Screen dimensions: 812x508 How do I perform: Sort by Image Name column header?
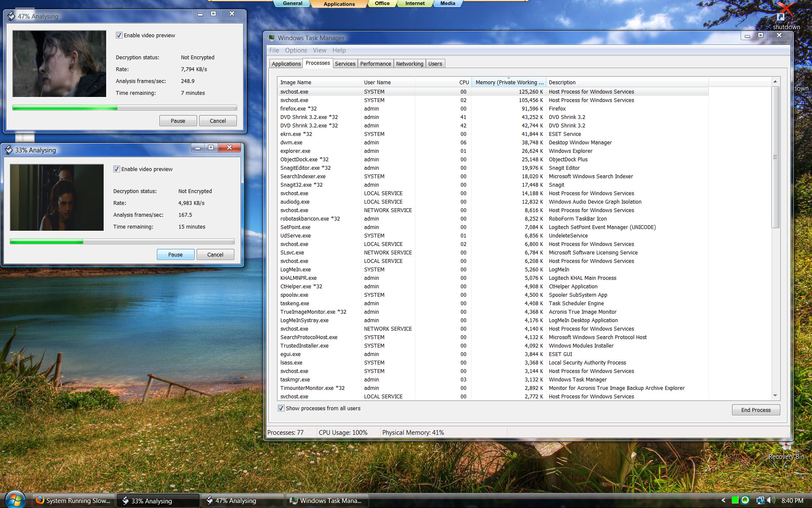pos(319,82)
